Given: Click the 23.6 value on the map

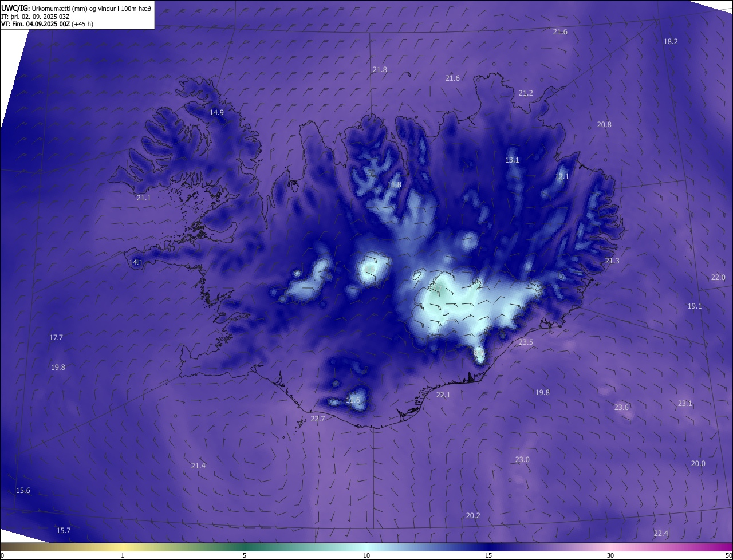Looking at the screenshot, I should [x=621, y=407].
